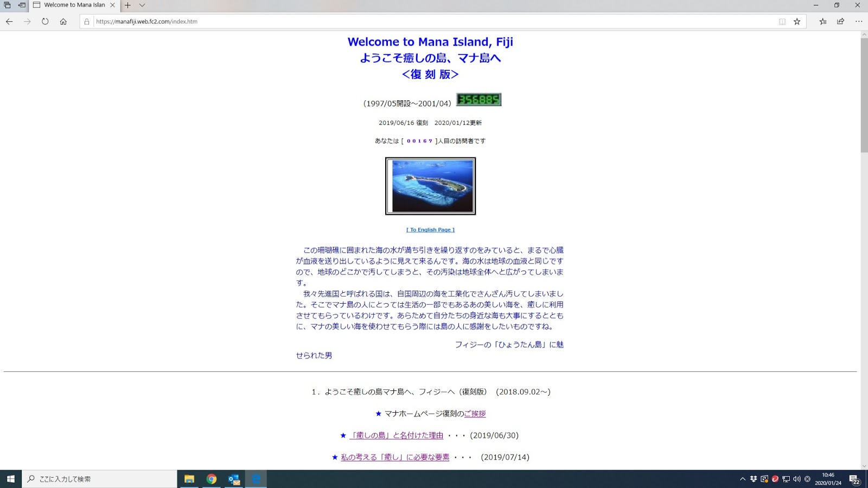Screen dimensions: 868x488
Task: Click the forward navigation arrow
Action: point(27,22)
